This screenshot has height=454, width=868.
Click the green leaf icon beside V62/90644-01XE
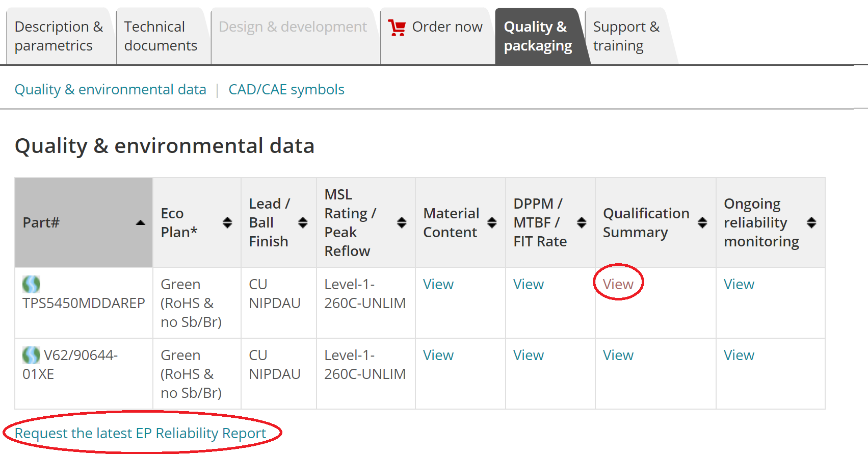click(31, 355)
